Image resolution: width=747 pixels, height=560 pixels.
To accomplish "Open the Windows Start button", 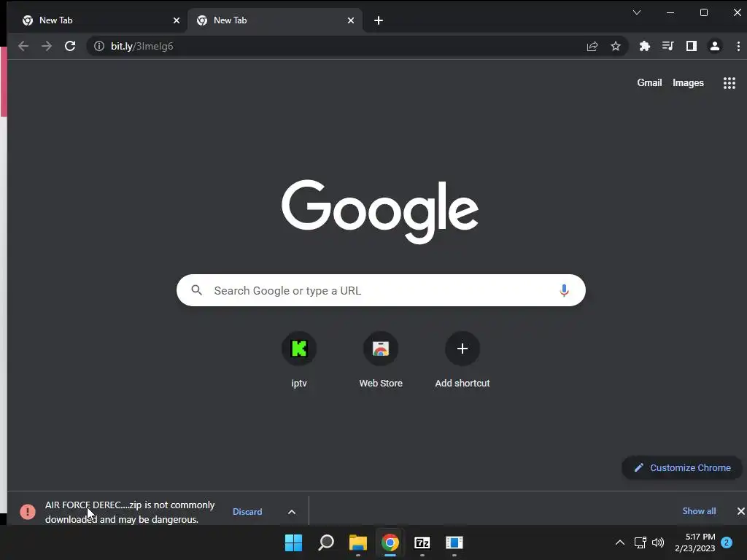I will (x=293, y=542).
